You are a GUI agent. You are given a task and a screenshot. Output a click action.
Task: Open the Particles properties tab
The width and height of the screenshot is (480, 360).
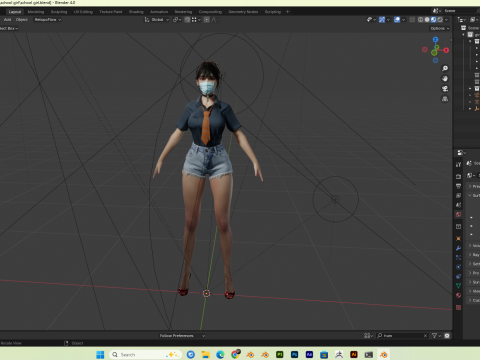pos(458,257)
